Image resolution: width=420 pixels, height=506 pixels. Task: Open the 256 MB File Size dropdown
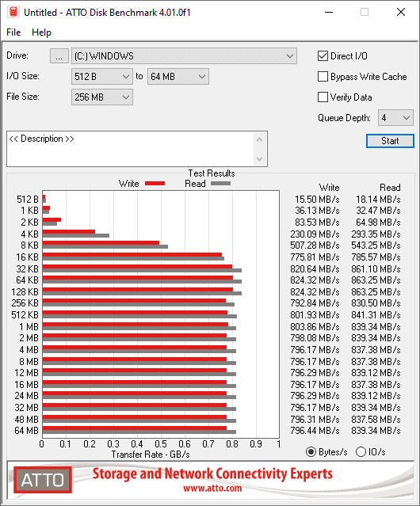[102, 97]
